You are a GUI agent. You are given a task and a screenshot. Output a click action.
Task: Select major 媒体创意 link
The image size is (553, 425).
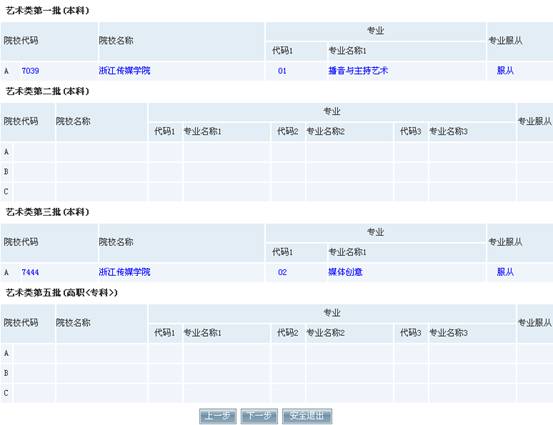coord(345,272)
